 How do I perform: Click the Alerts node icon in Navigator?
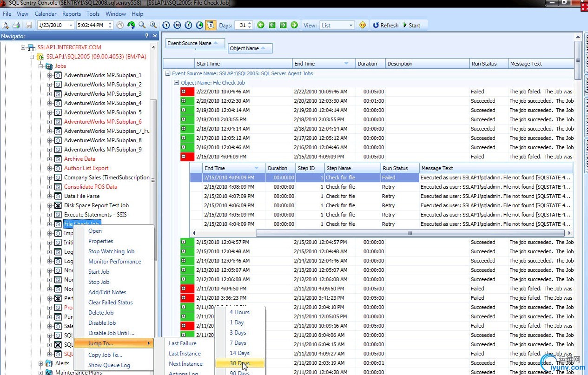pyautogui.click(x=49, y=363)
